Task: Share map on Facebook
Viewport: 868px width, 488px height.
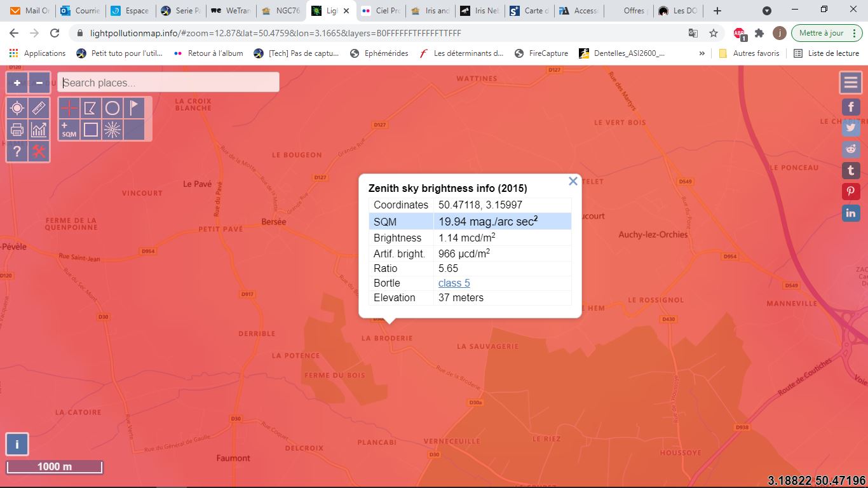Action: [851, 107]
